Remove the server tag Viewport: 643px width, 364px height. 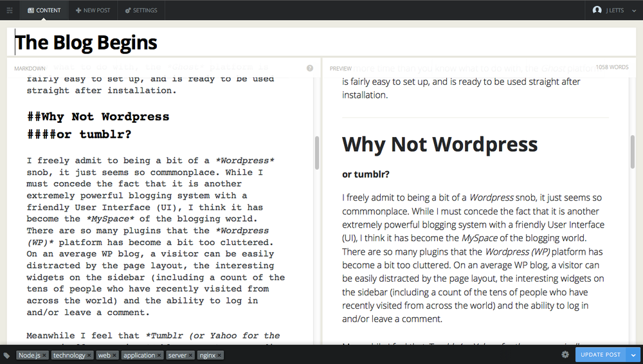click(x=190, y=356)
